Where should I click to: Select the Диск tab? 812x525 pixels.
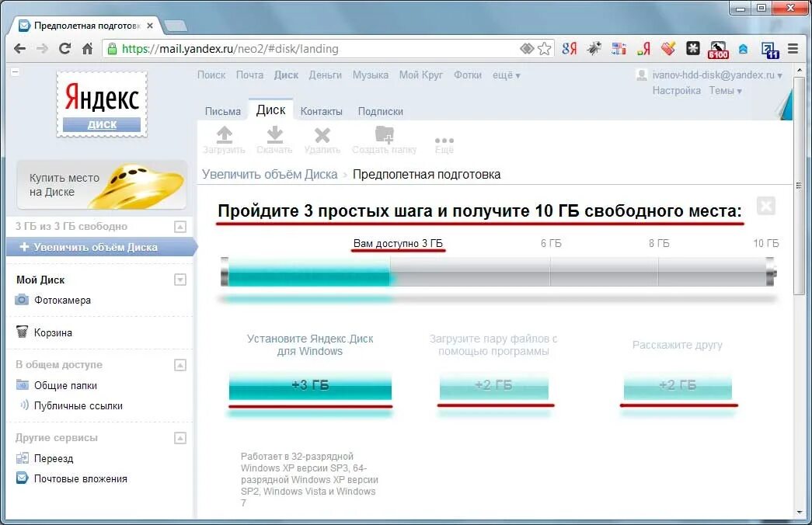pyautogui.click(x=271, y=110)
